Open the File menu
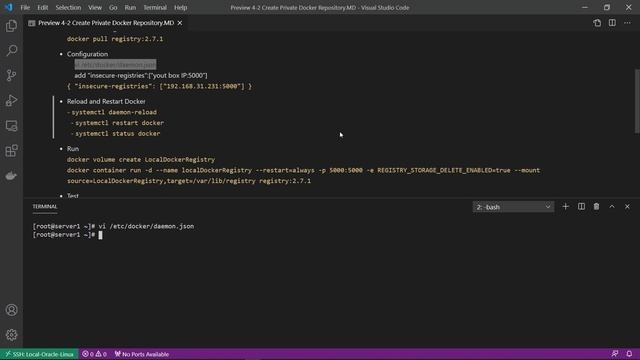Image resolution: width=640 pixels, height=360 pixels. [x=25, y=7]
